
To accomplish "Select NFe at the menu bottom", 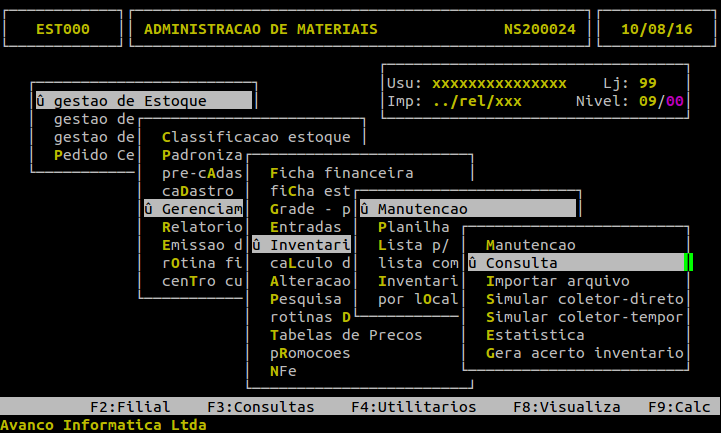I will (283, 371).
